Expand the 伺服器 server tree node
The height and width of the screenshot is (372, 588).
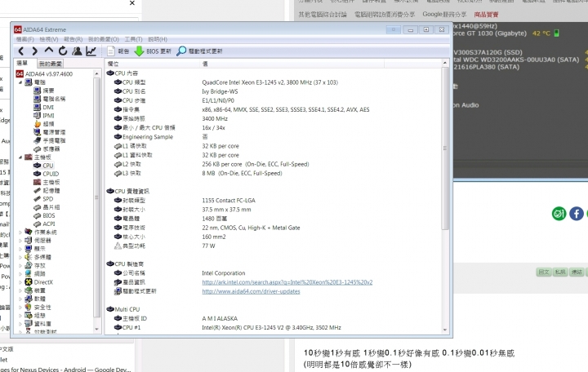[20, 241]
